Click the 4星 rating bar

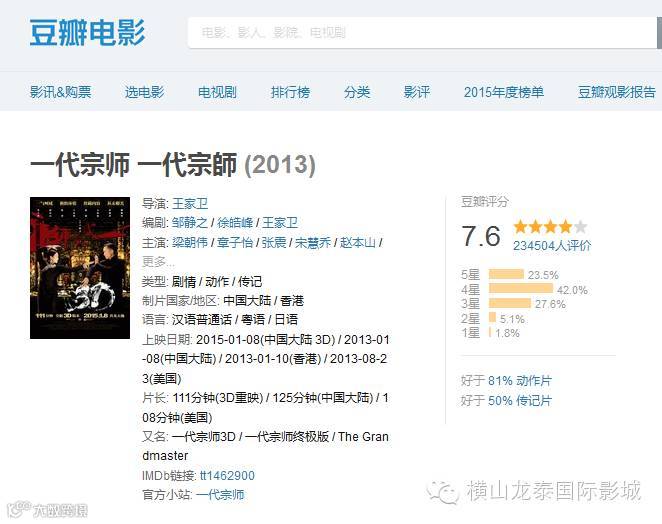tap(521, 289)
